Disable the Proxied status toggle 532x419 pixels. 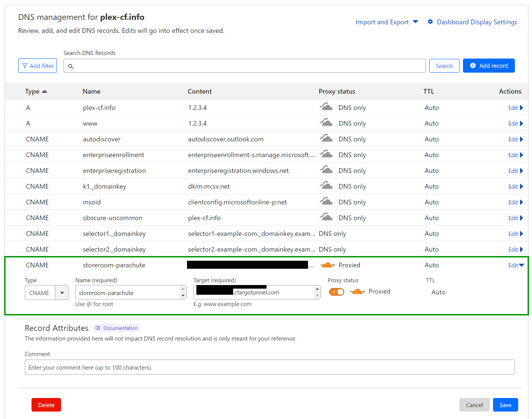(x=336, y=292)
